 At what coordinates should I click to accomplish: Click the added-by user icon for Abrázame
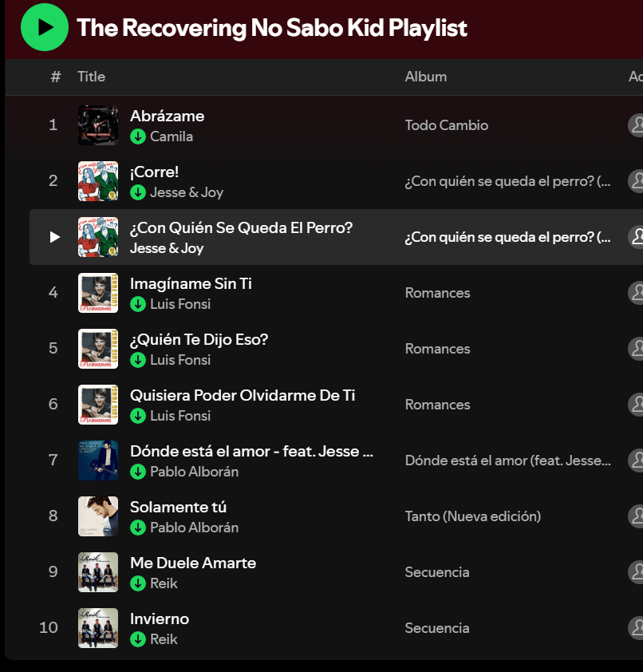coord(637,125)
